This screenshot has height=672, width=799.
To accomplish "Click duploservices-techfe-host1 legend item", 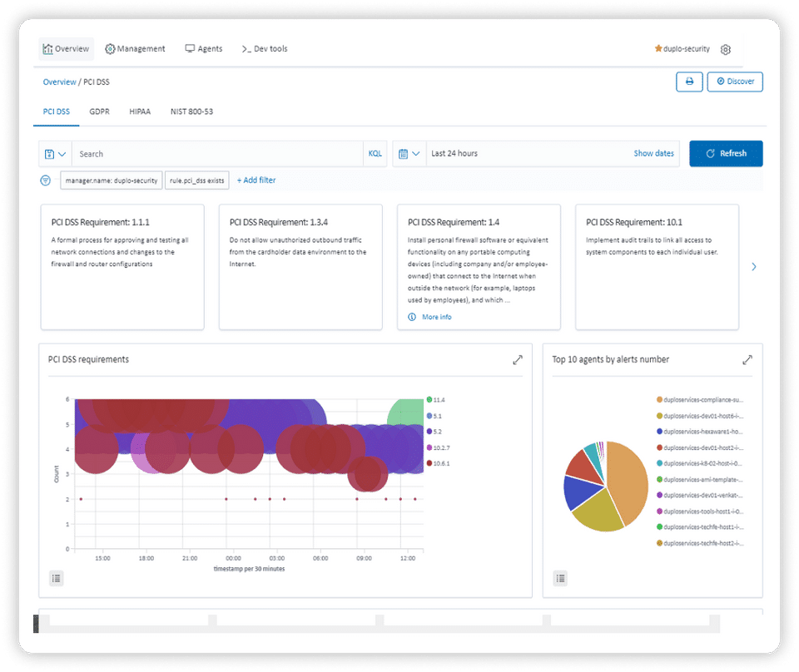I will pyautogui.click(x=700, y=527).
